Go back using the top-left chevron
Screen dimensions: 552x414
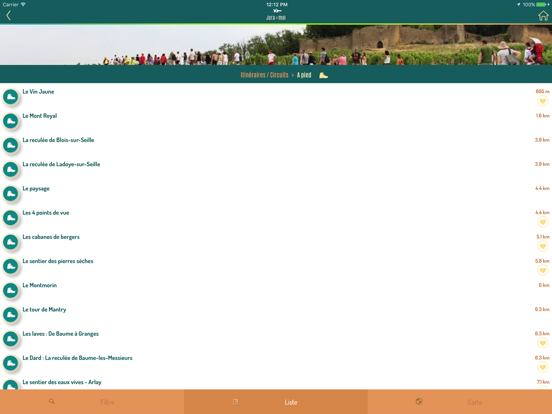click(8, 15)
